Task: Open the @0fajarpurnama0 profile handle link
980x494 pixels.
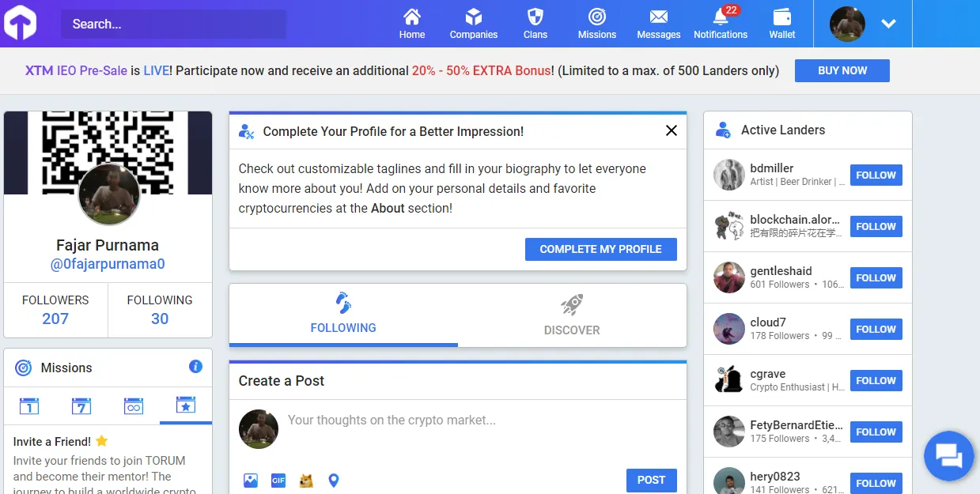Action: click(108, 265)
